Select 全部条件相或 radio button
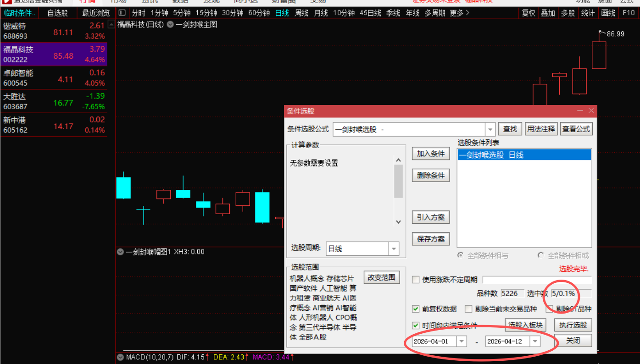The width and height of the screenshot is (640, 364). pos(540,255)
